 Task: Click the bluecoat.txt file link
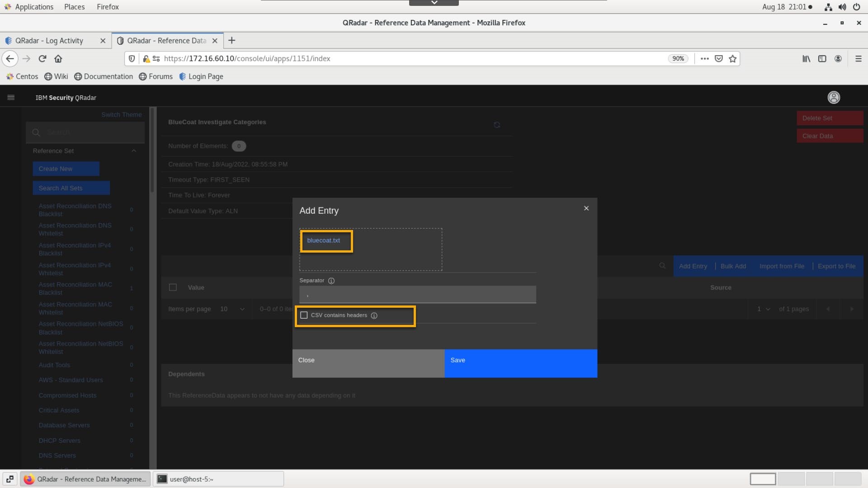click(323, 240)
